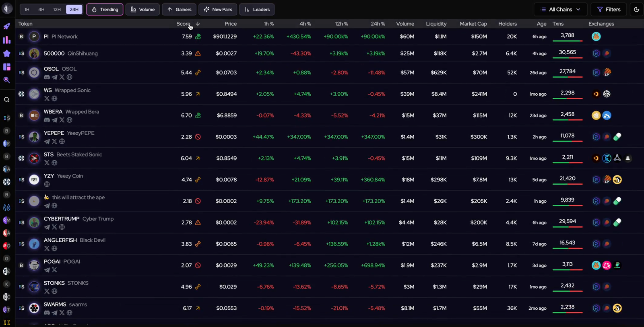Open YEPEPE's Telegram icon

47,142
